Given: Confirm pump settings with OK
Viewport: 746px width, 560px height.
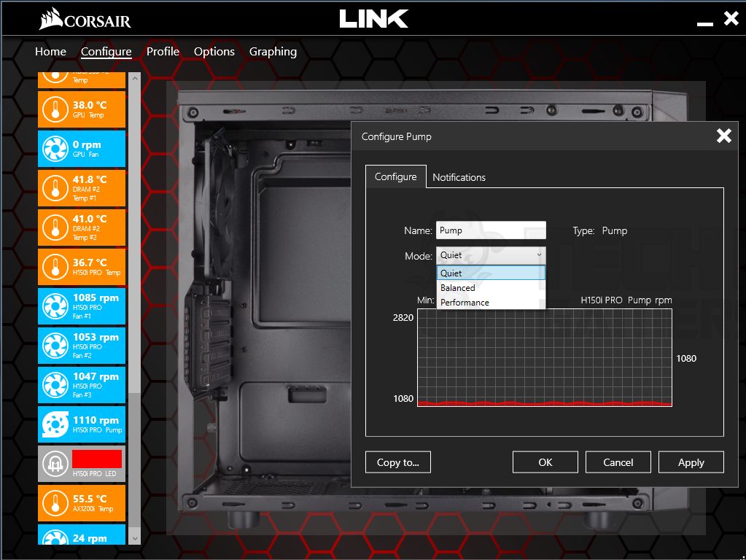Looking at the screenshot, I should click(545, 462).
